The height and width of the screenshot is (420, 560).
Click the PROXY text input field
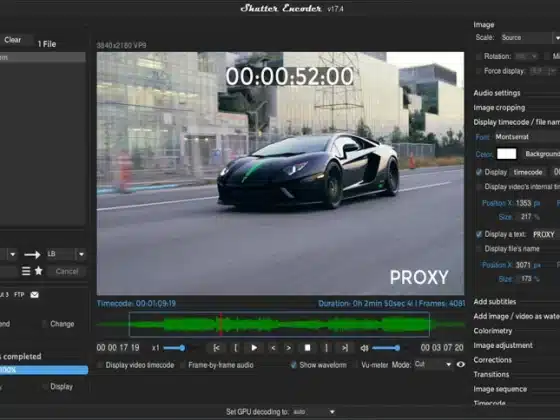[545, 235]
